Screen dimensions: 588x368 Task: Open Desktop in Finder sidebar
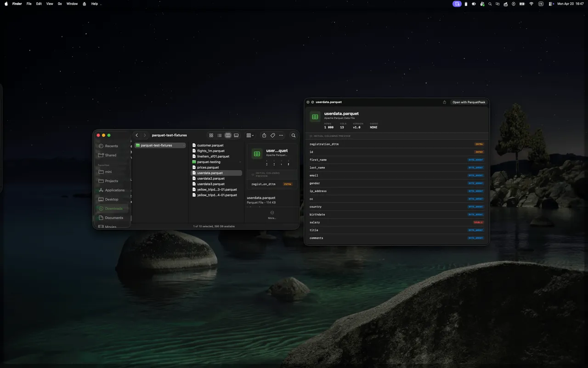(x=112, y=199)
